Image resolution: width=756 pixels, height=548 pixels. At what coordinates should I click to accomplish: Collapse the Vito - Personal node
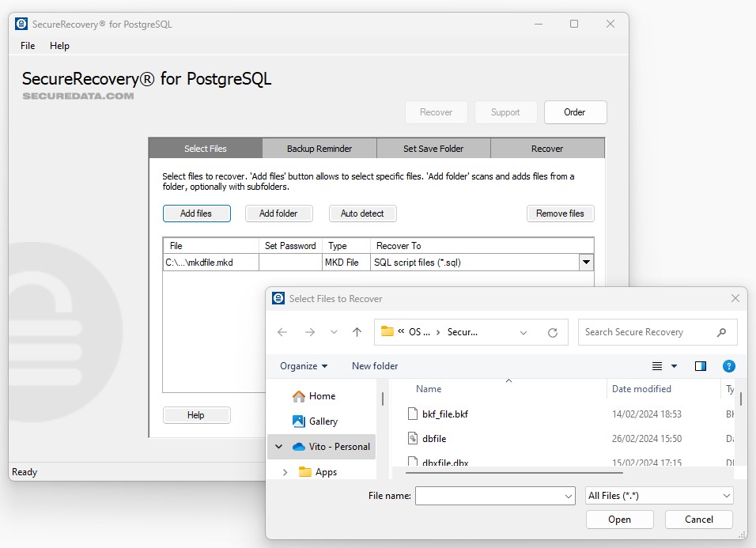pos(278,447)
